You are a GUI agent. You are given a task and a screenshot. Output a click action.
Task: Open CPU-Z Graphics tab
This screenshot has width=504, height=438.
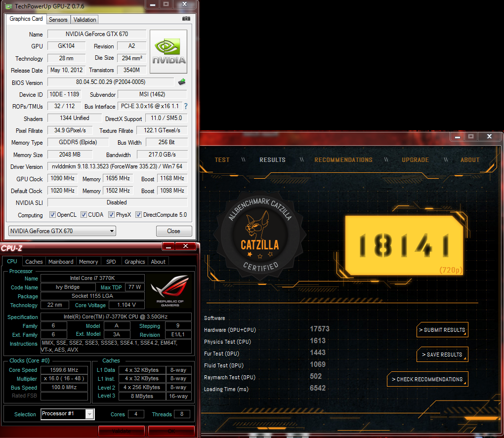click(135, 262)
